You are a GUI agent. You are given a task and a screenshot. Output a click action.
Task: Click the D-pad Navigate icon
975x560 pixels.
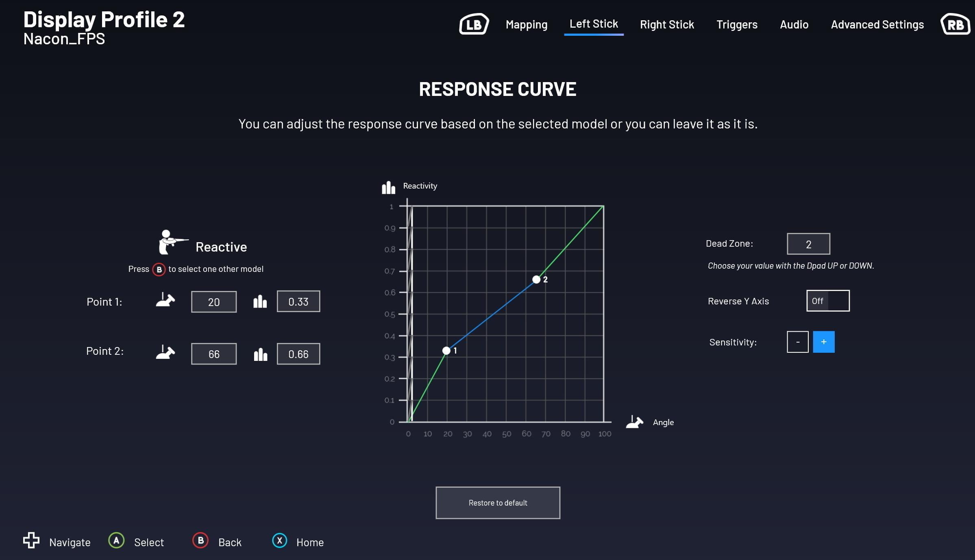(x=31, y=540)
